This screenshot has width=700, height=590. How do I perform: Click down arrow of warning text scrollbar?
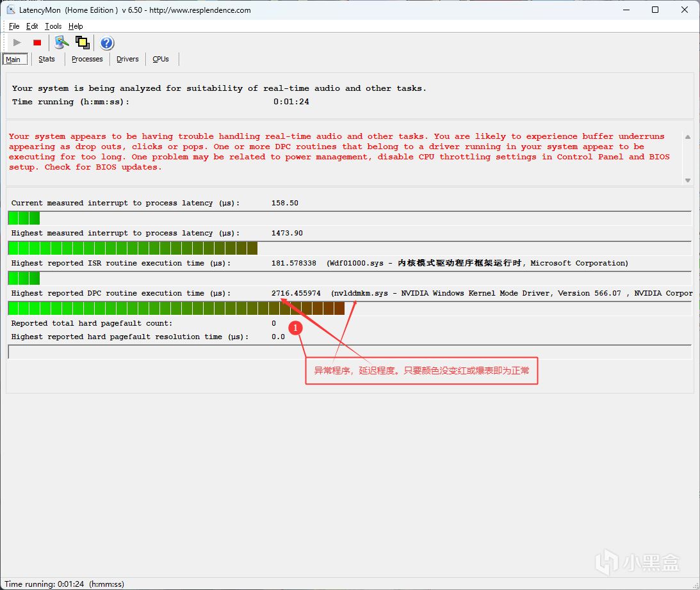pyautogui.click(x=687, y=180)
